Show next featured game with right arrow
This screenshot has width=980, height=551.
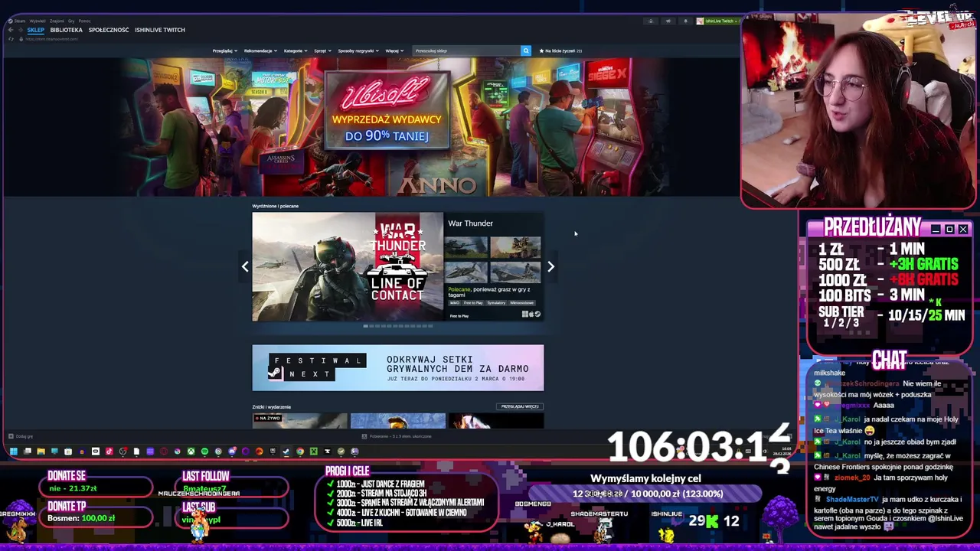point(550,266)
